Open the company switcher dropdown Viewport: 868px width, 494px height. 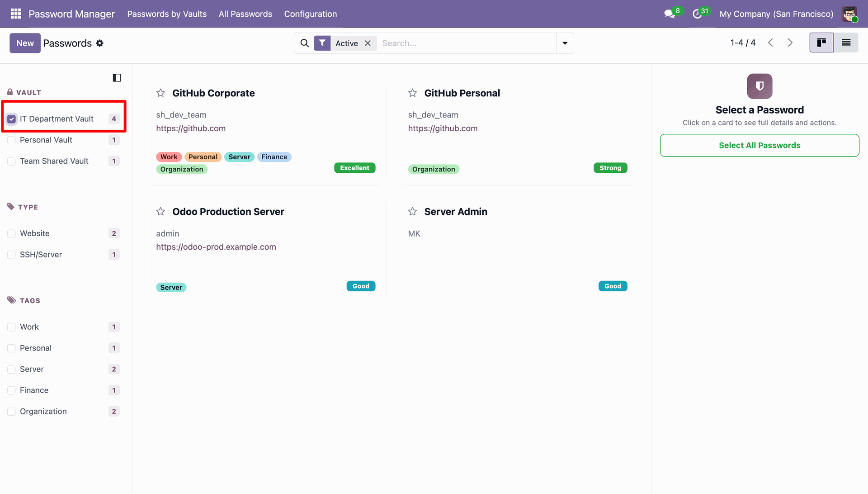(x=776, y=14)
